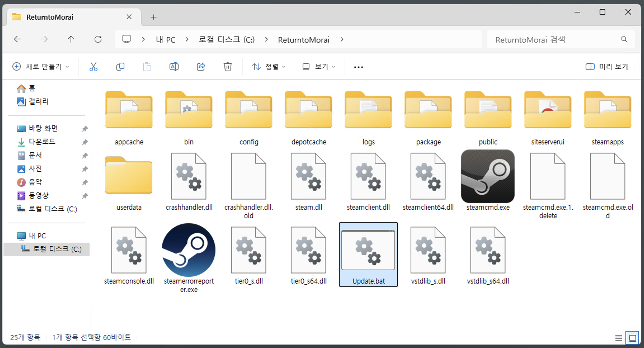
Task: Click the Share icon in toolbar
Action: 201,67
